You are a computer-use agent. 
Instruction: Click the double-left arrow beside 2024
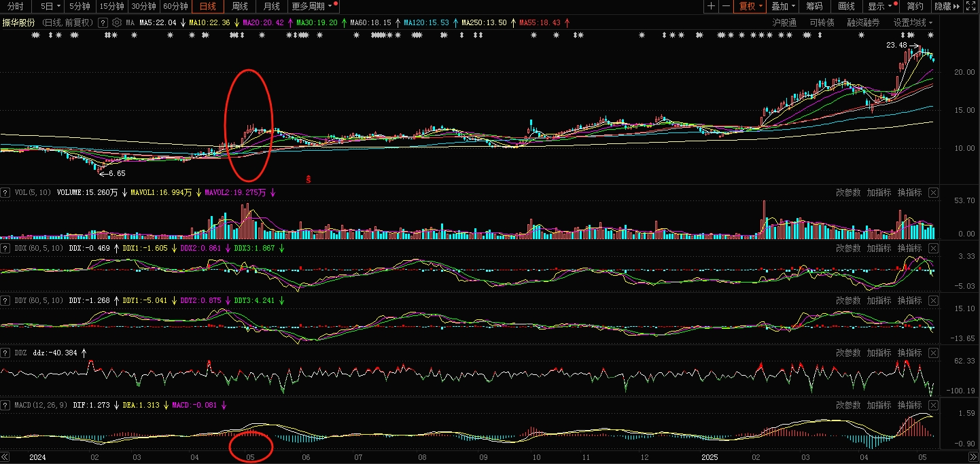pos(6,457)
